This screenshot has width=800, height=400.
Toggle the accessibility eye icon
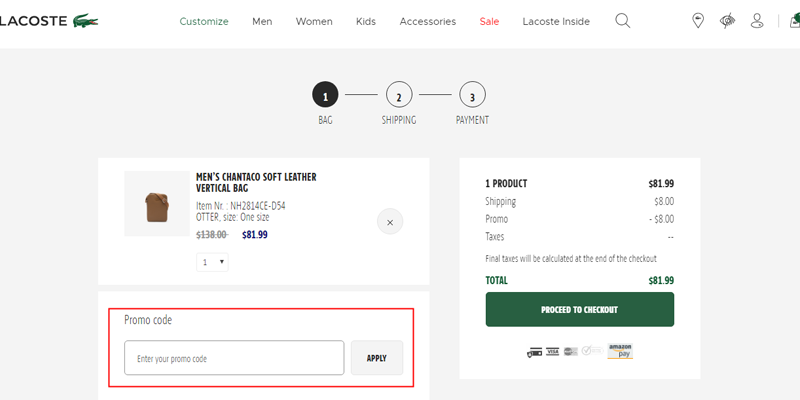tap(728, 21)
